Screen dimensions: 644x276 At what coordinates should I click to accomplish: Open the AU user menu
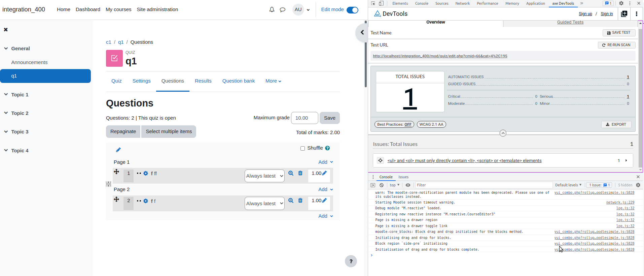click(301, 9)
